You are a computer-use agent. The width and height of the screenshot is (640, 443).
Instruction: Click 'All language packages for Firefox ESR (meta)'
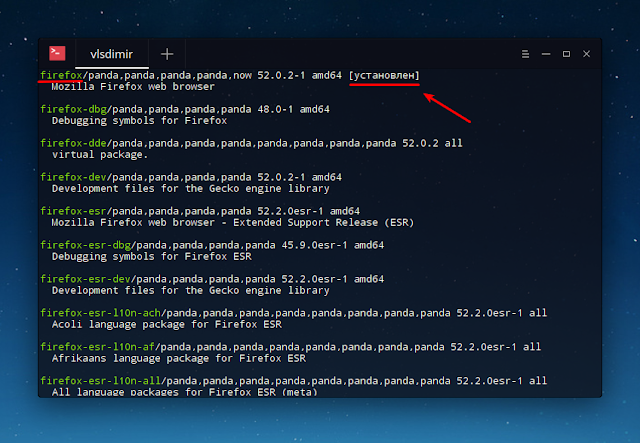pos(184,392)
